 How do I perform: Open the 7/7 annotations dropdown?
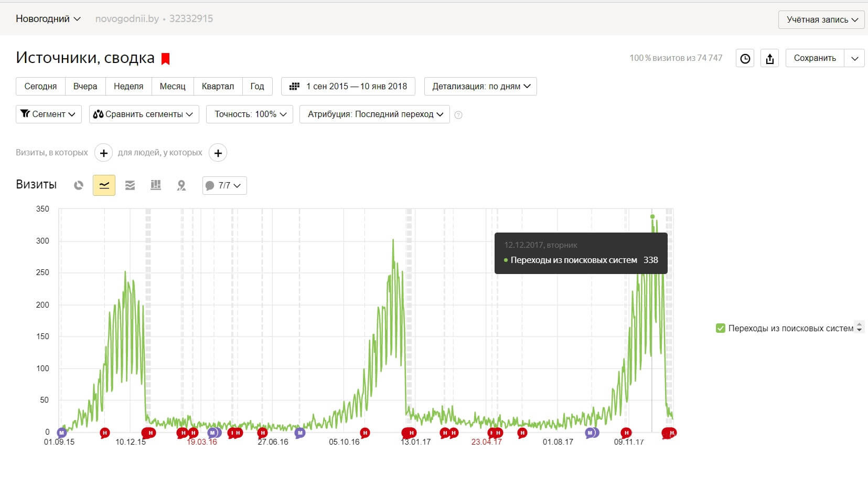[x=224, y=185]
